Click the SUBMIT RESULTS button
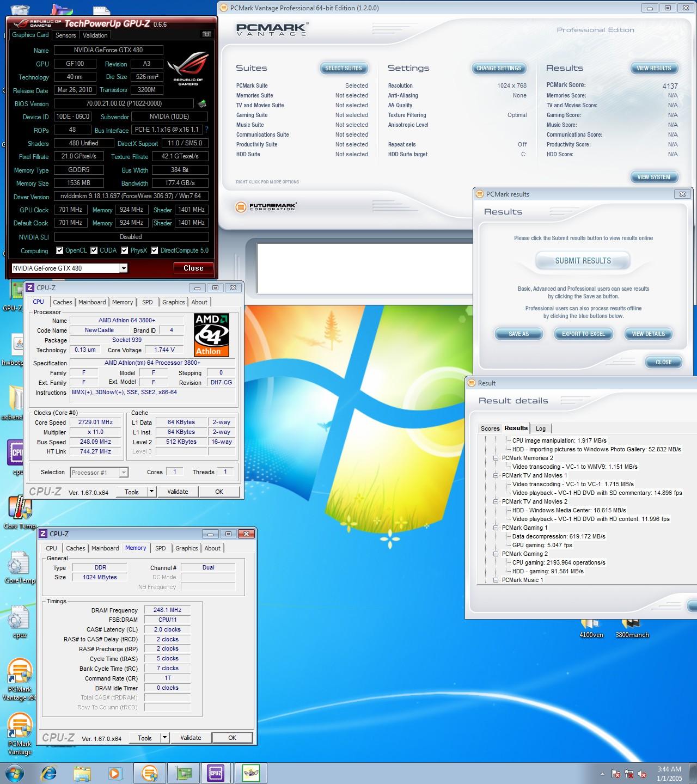This screenshot has height=784, width=697. click(x=583, y=261)
